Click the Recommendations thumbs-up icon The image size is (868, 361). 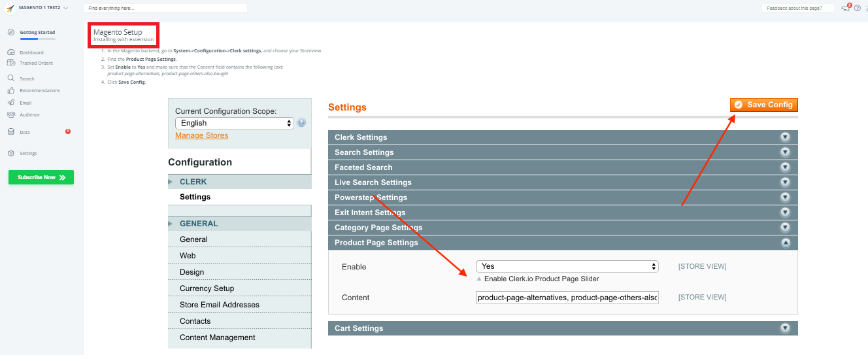[x=11, y=90]
